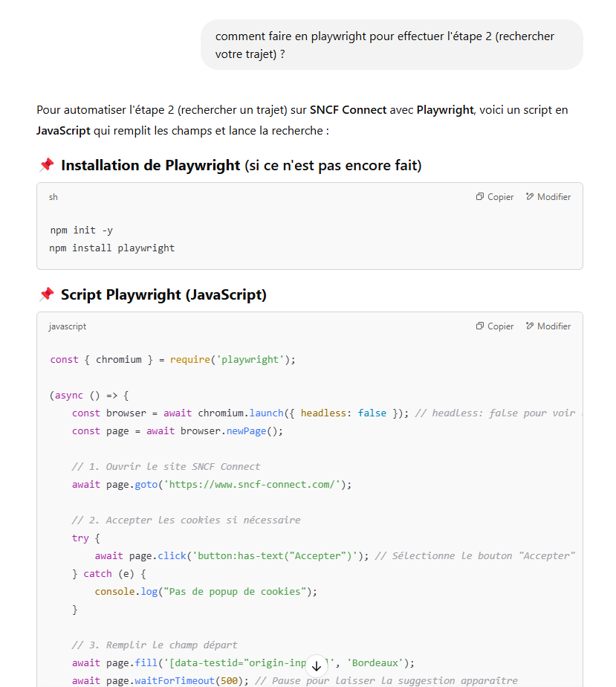This screenshot has width=616, height=687.
Task: Click the "npm install playwright" command line
Action: 112,248
